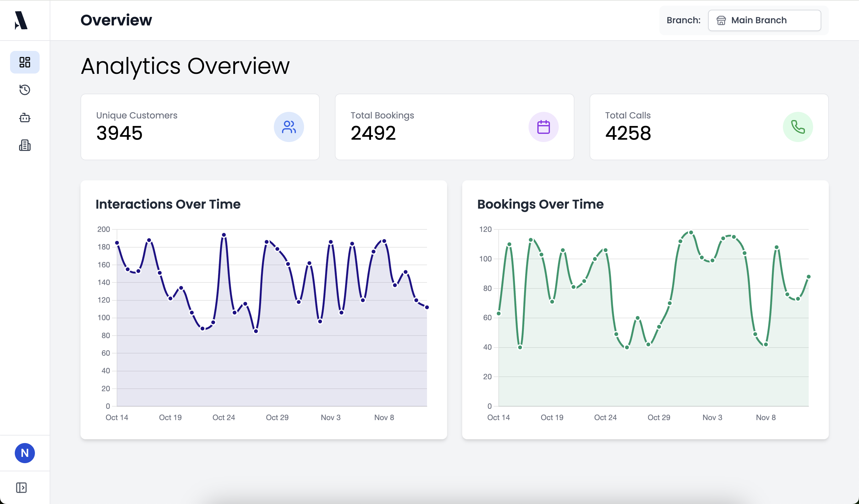The width and height of the screenshot is (859, 504).
Task: Select the AI agent robot icon in sidebar
Action: click(x=25, y=118)
